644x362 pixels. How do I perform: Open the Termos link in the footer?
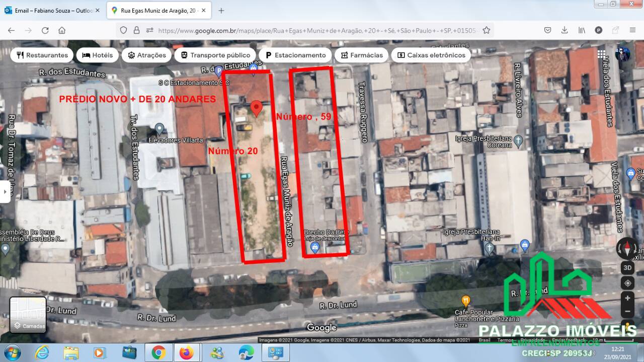click(x=506, y=340)
